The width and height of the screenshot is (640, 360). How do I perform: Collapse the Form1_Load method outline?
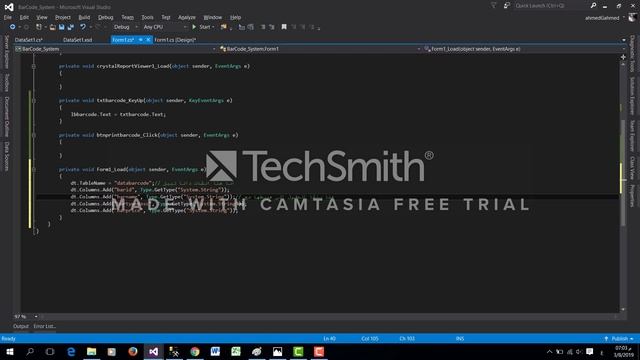pos(34,169)
